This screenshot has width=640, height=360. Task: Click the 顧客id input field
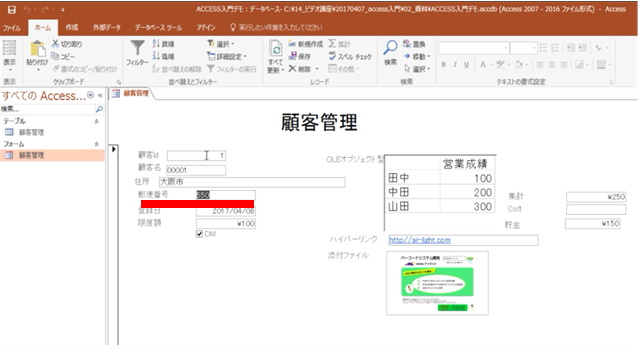(196, 156)
